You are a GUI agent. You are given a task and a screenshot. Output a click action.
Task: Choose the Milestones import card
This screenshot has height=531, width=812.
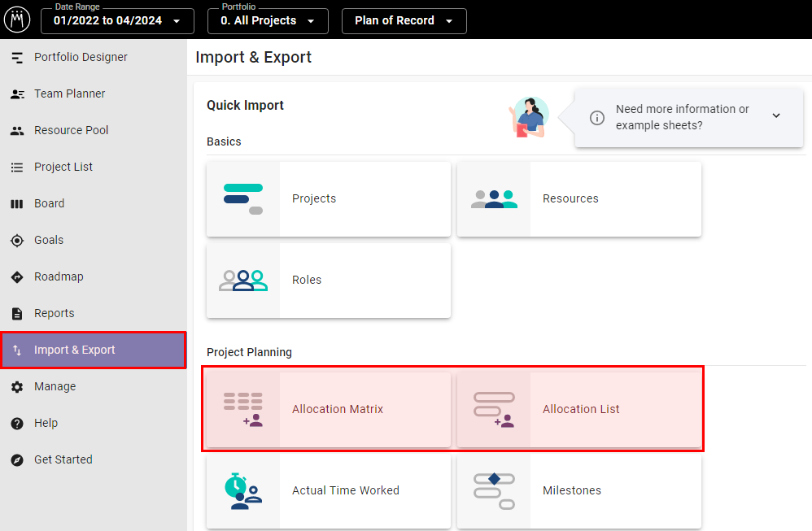(579, 490)
